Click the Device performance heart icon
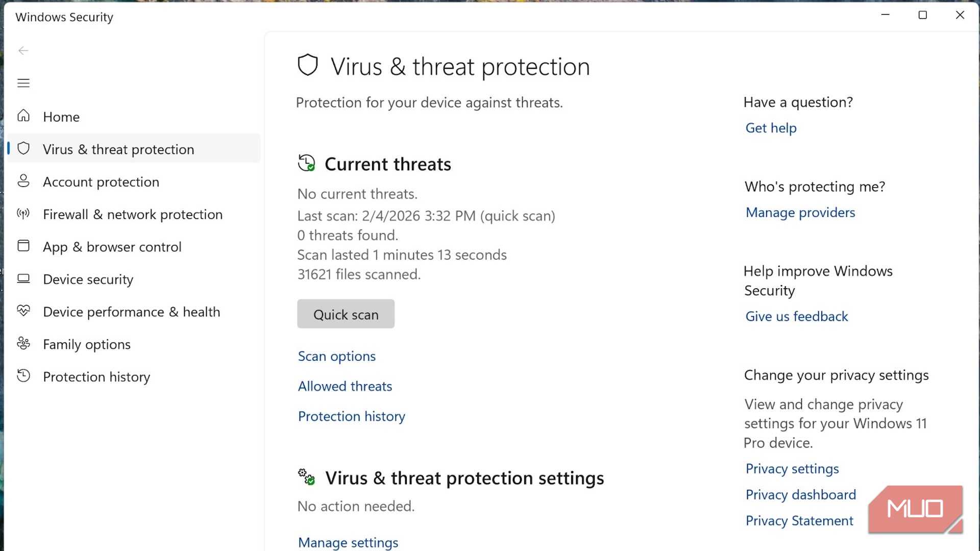 (x=23, y=311)
